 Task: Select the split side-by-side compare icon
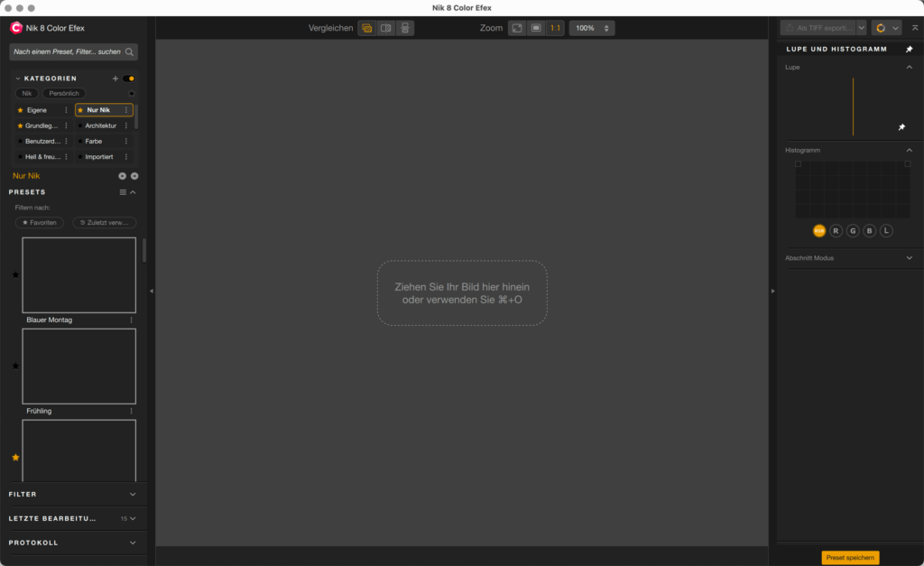[386, 28]
